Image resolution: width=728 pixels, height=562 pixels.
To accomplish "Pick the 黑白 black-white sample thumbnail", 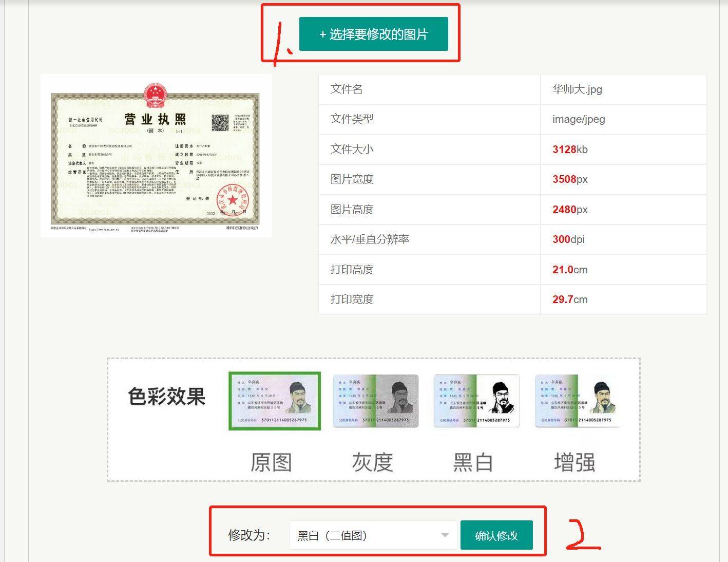I will click(476, 401).
